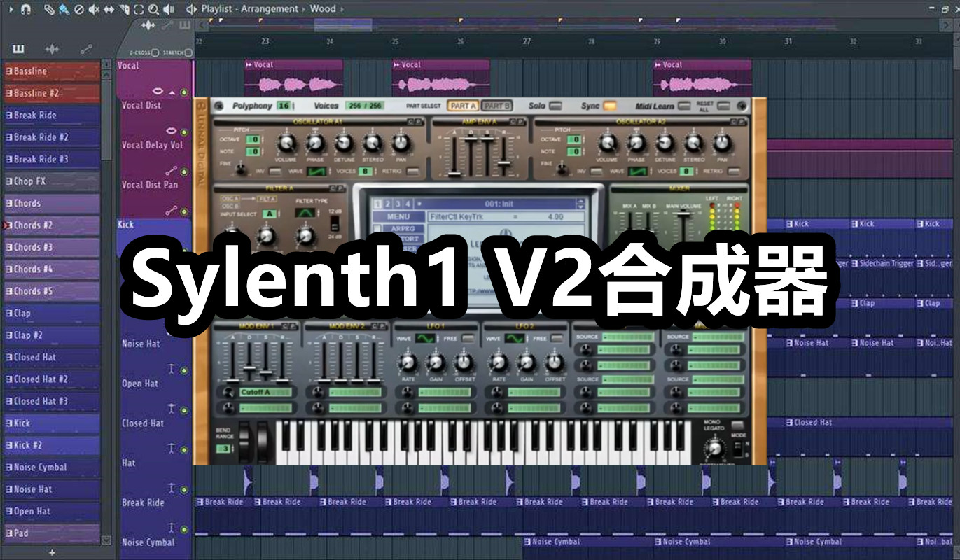This screenshot has height=560, width=960.
Task: Select the Noise Cymbal pattern in picker
Action: click(x=51, y=468)
